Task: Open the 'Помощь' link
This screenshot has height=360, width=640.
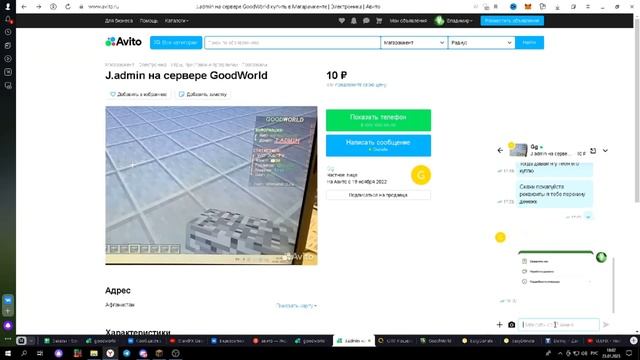Action: pyautogui.click(x=149, y=20)
